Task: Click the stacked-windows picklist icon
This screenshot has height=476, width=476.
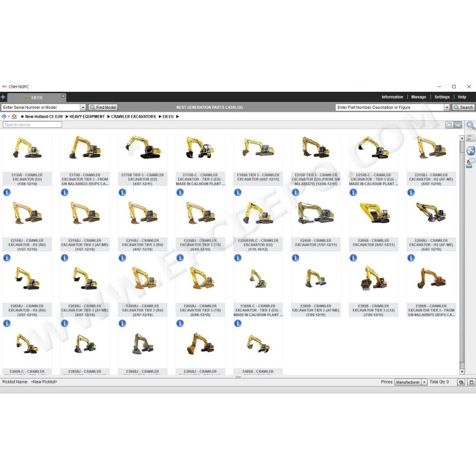Action: pos(461,382)
